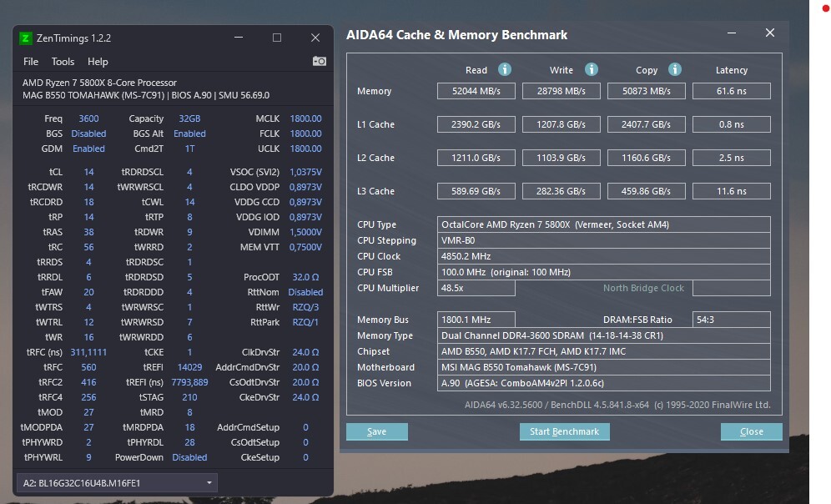The image size is (831, 504).
Task: Click the Write column info icon
Action: click(592, 69)
